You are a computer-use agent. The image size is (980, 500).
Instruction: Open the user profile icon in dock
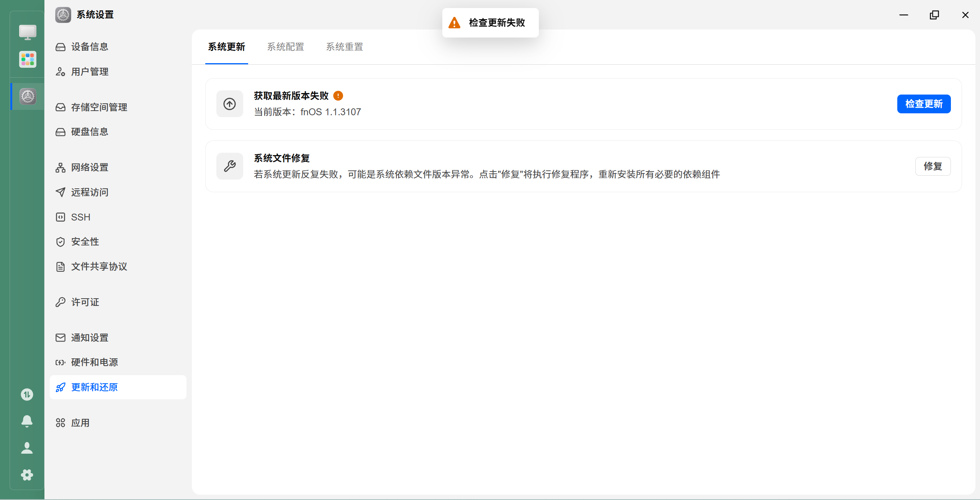tap(27, 448)
